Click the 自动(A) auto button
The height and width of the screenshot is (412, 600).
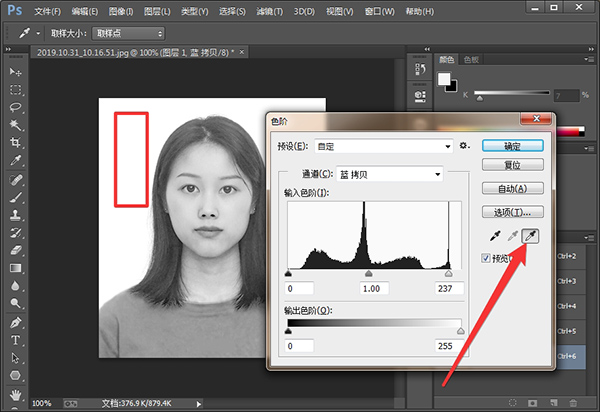click(511, 188)
